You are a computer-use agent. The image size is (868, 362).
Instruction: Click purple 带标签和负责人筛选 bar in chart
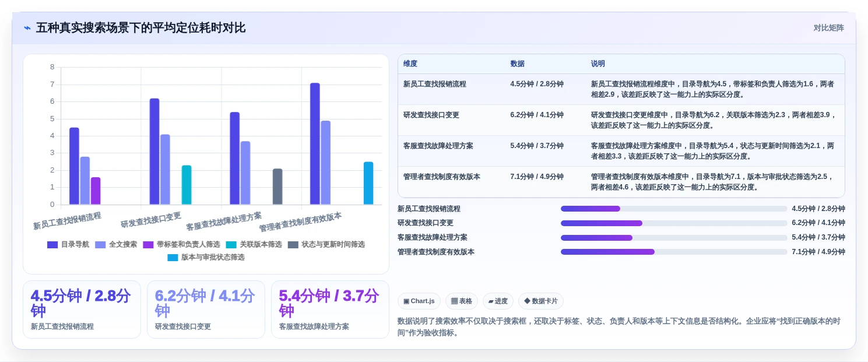96,191
